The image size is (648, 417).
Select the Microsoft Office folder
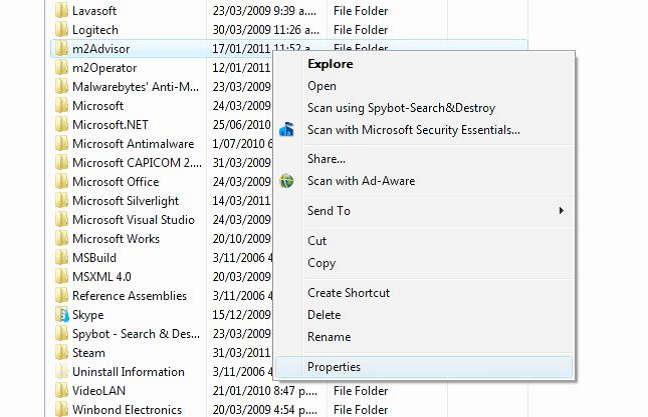[115, 182]
